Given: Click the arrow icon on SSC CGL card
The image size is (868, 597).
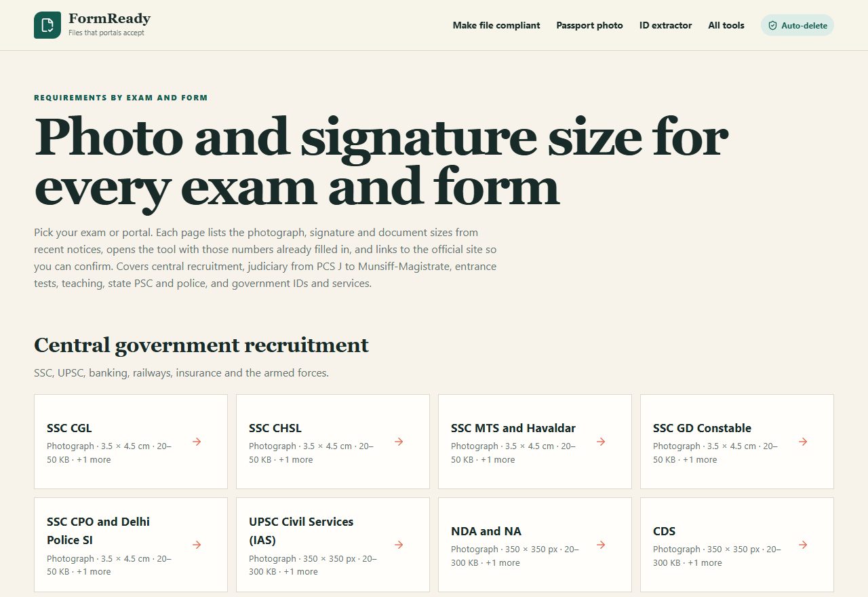Looking at the screenshot, I should coord(197,442).
